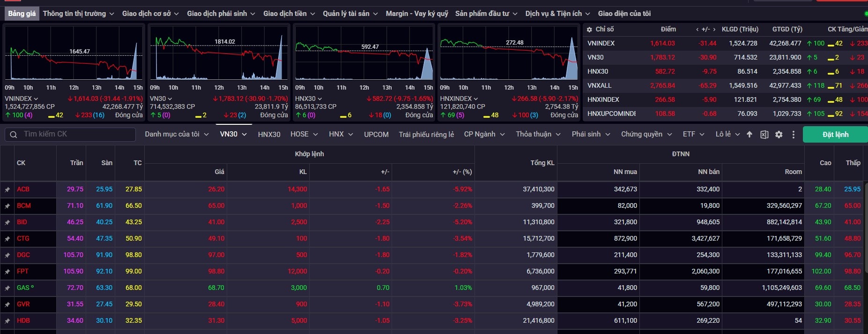Click the up arrow icon next to Lô lẻ
Viewport: 868px width, 334px height.
(x=749, y=135)
